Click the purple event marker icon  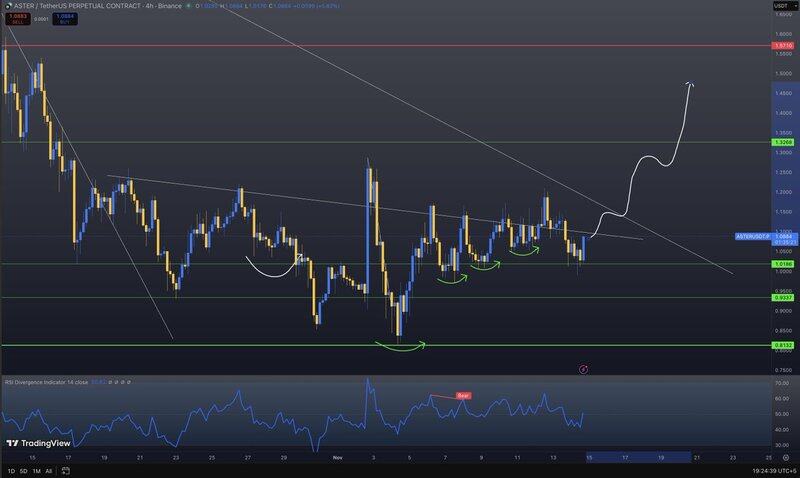point(584,368)
